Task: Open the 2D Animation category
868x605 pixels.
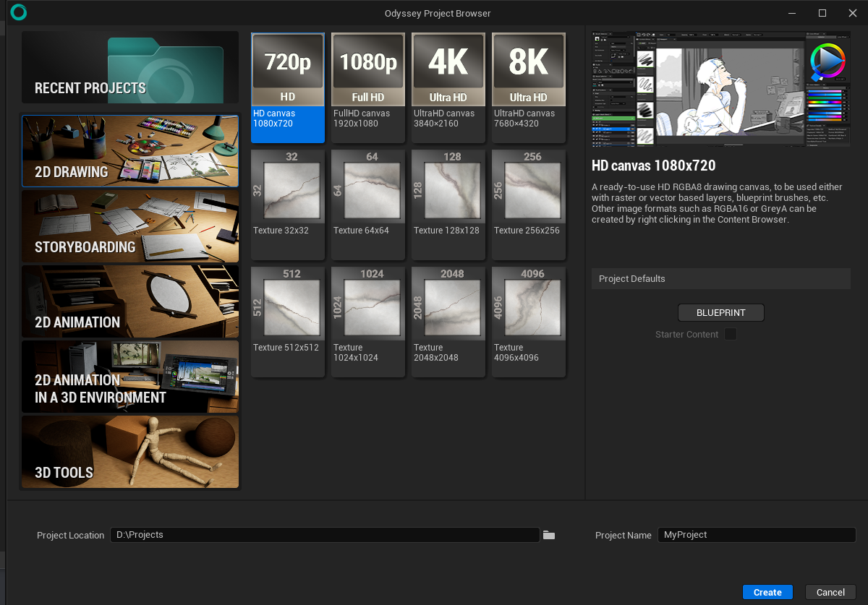Action: 130,301
